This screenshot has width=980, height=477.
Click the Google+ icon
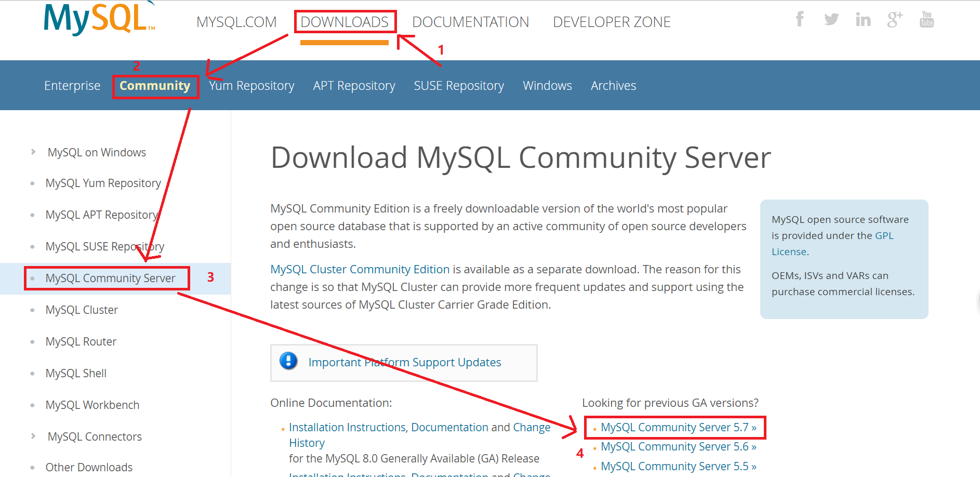895,19
